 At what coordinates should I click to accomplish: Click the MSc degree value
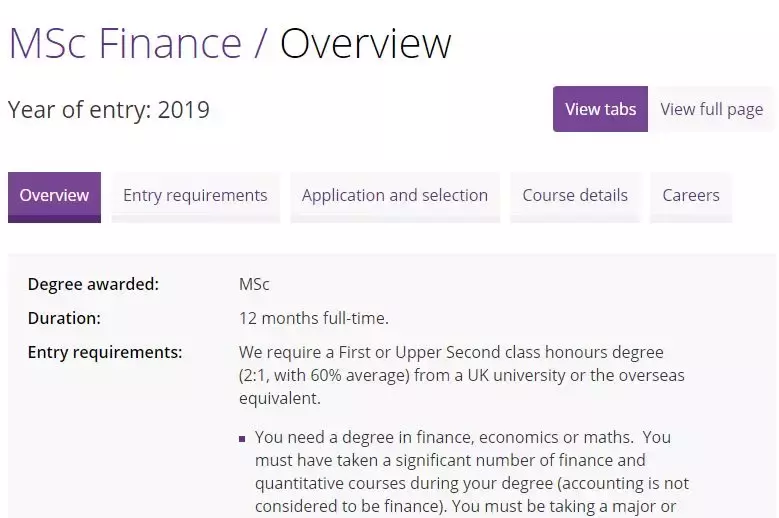pos(254,284)
